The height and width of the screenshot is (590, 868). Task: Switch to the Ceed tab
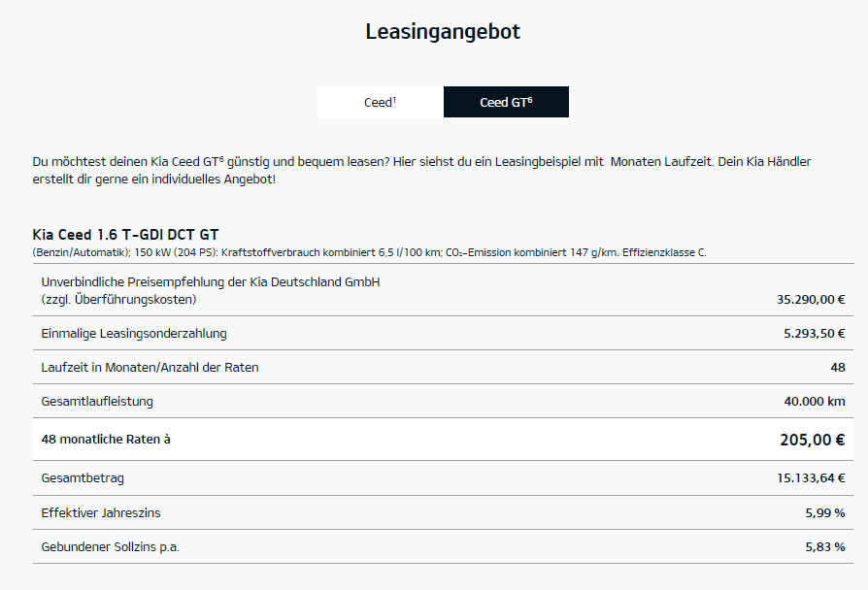380,102
